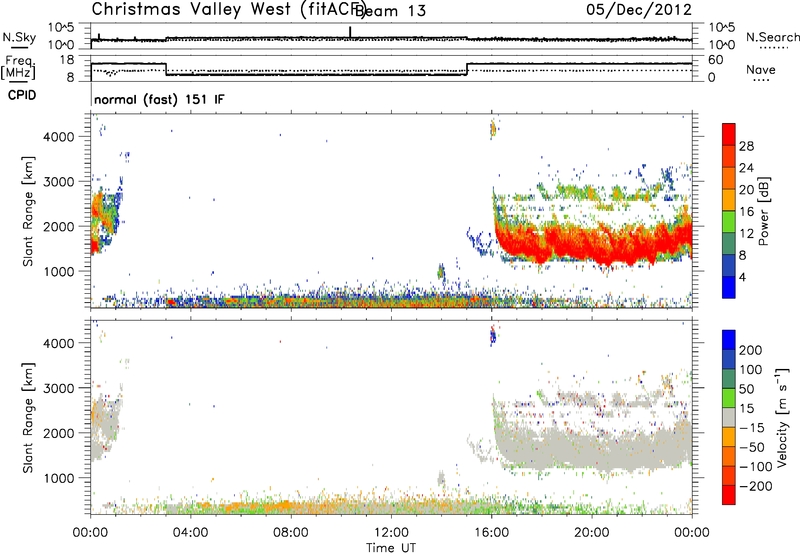Pick the Power swatch between 12 and 16
800x554 pixels.
pyautogui.click(x=729, y=221)
